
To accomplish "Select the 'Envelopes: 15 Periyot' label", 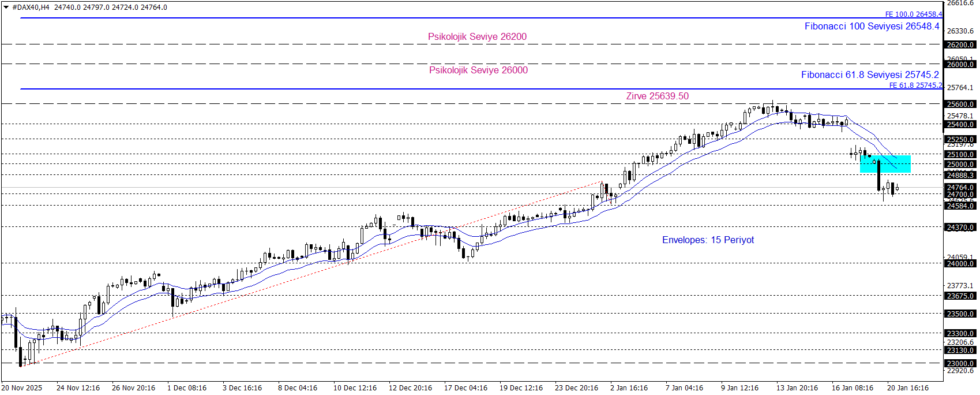I will click(708, 240).
